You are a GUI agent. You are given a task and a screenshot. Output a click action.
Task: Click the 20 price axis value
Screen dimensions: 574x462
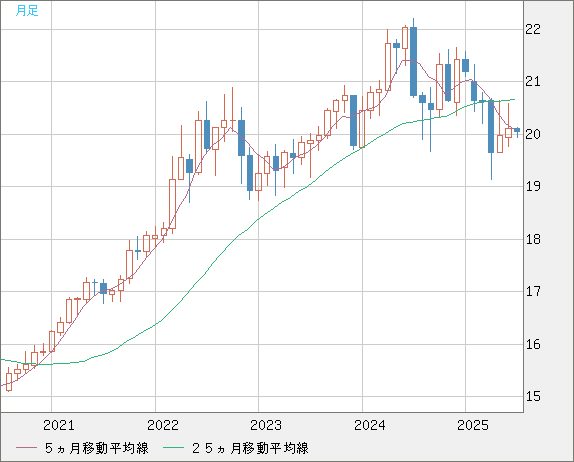(x=533, y=134)
